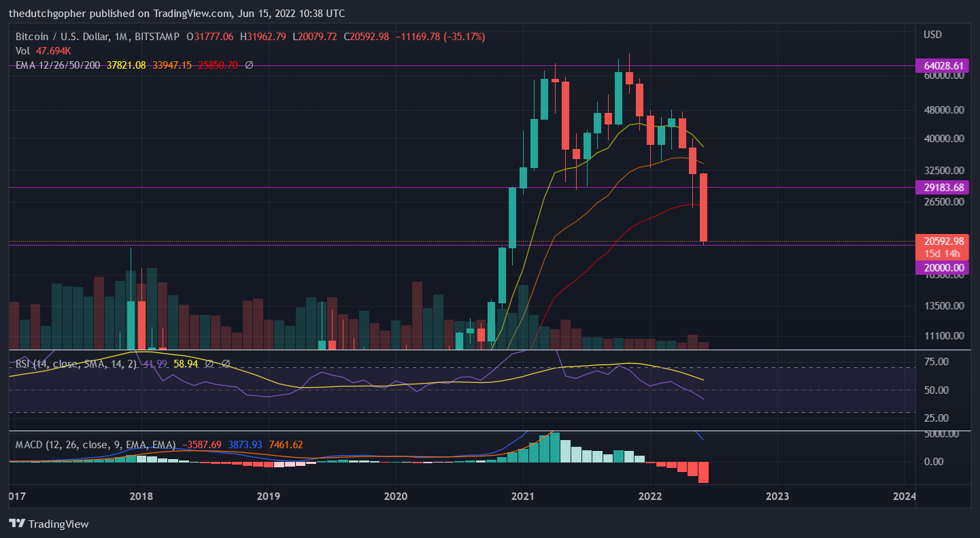The image size is (980, 538).
Task: Click the 2021 label on time axis
Action: [523, 496]
